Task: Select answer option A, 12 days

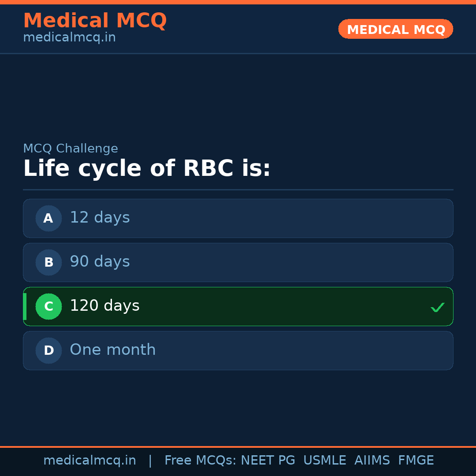Action: click(238, 218)
